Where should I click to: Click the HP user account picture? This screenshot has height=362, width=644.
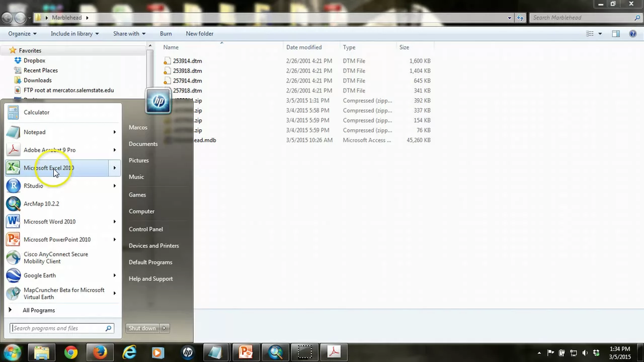[x=158, y=101]
